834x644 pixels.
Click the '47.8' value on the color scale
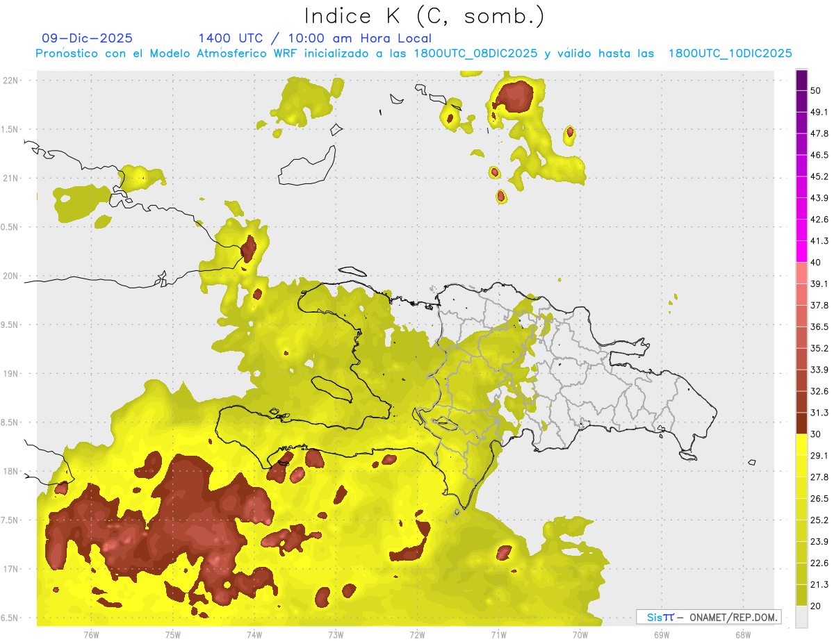click(819, 133)
